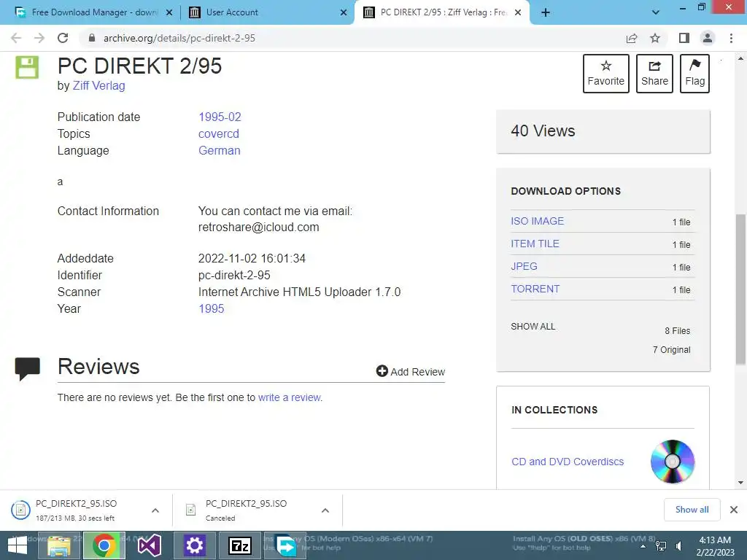
Task: Close the Free Download Manager tab
Action: point(169,13)
